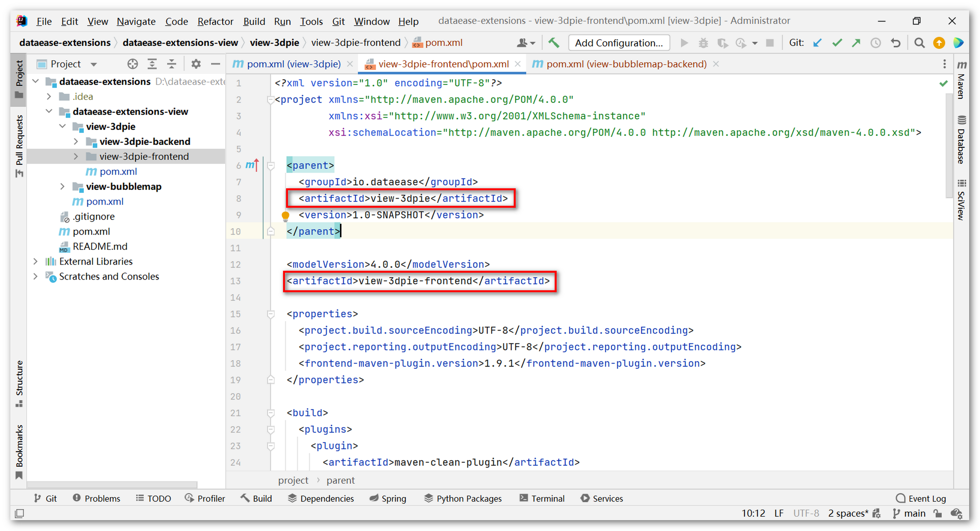Toggle the Bookmarks tool window
Image resolution: width=980 pixels, height=531 pixels.
point(19,452)
